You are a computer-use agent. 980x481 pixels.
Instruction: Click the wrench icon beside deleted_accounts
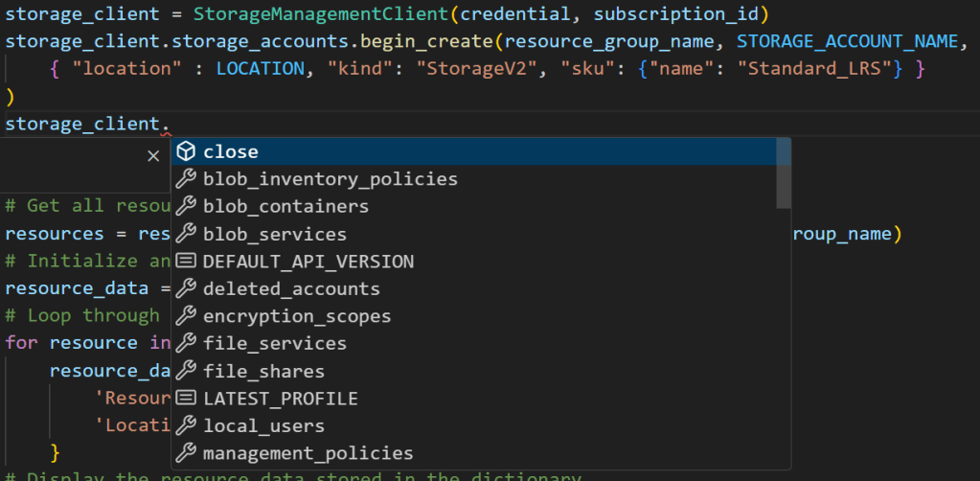[x=186, y=288]
